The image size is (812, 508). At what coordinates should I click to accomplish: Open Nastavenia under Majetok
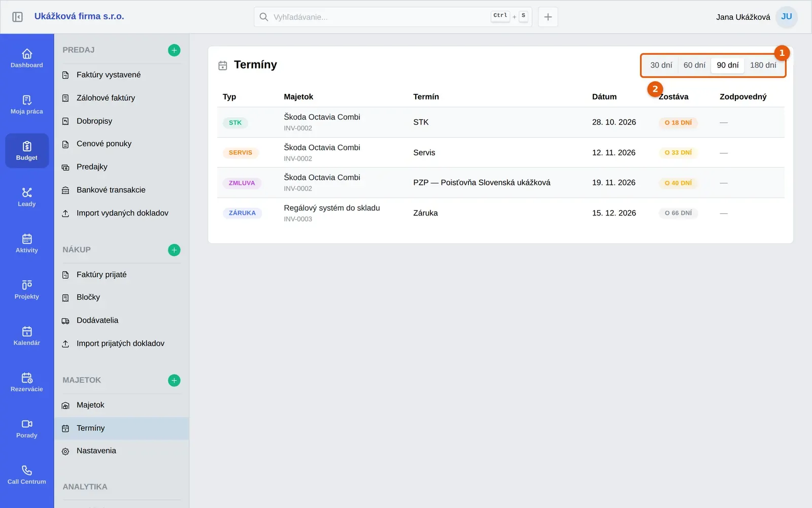(x=122, y=451)
